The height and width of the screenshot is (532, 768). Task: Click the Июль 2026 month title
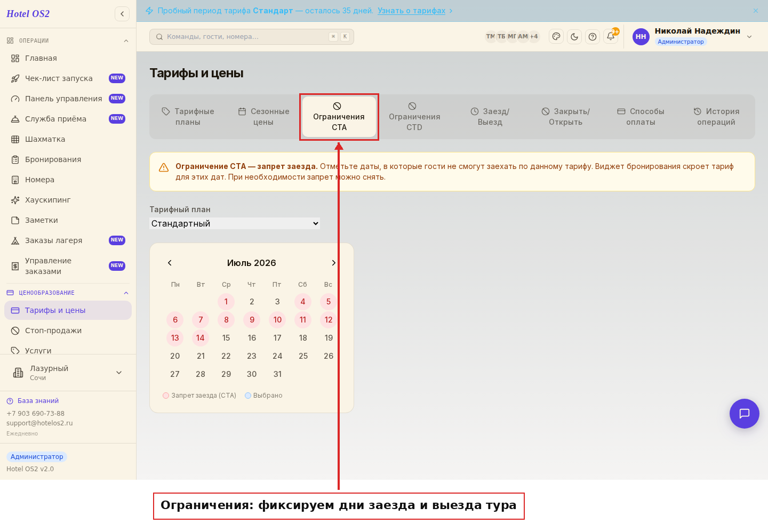(x=252, y=263)
